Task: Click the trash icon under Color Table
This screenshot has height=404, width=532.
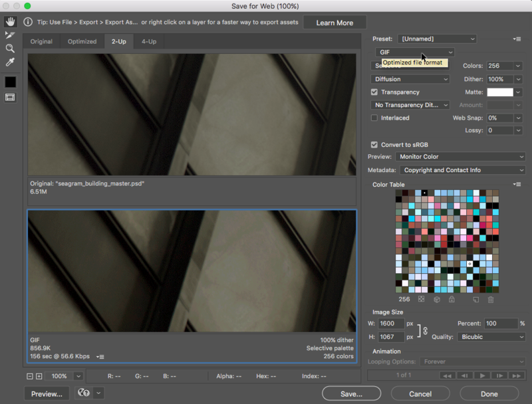Action: (x=491, y=300)
